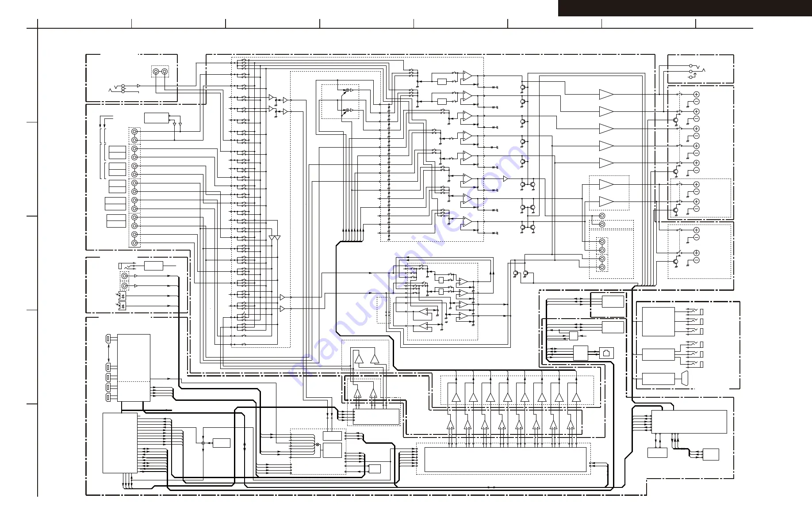Click the speaker-shaped symbol beside the bottom block

click(685, 379)
